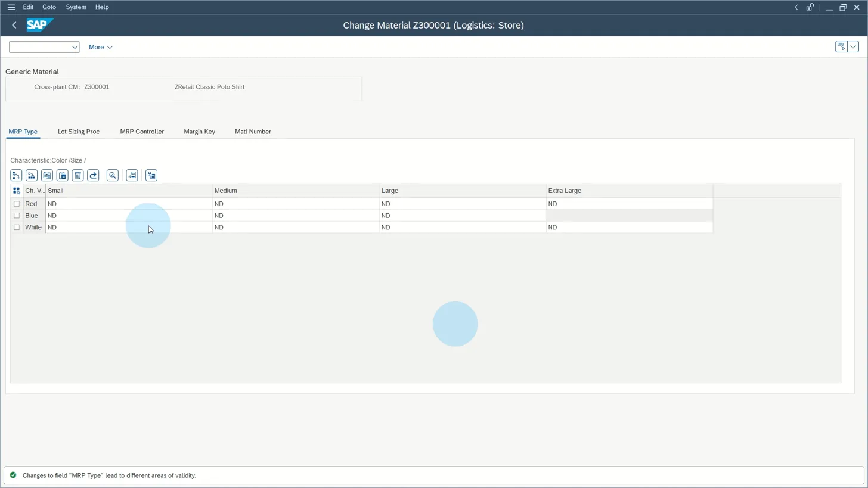
Task: Tick the White row checkbox
Action: coord(17,228)
